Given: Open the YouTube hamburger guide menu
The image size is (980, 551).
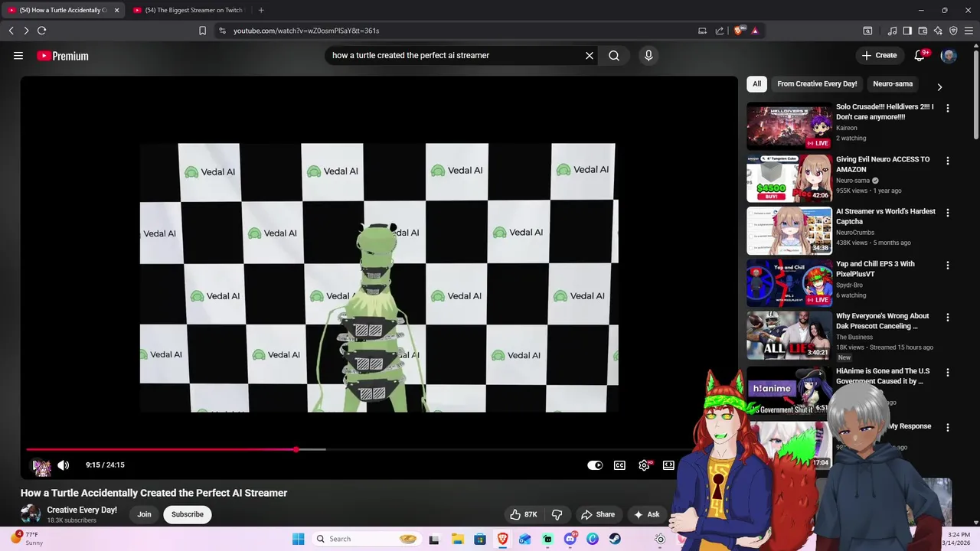Looking at the screenshot, I should tap(18, 56).
